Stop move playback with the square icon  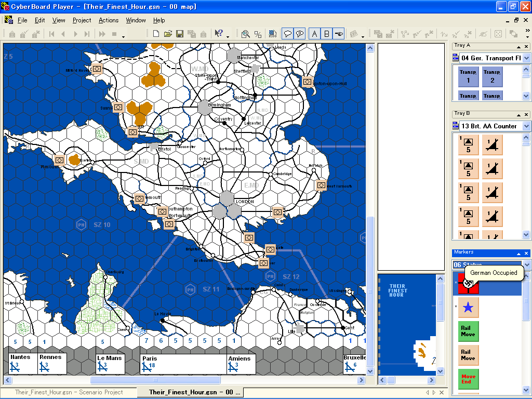[114, 34]
